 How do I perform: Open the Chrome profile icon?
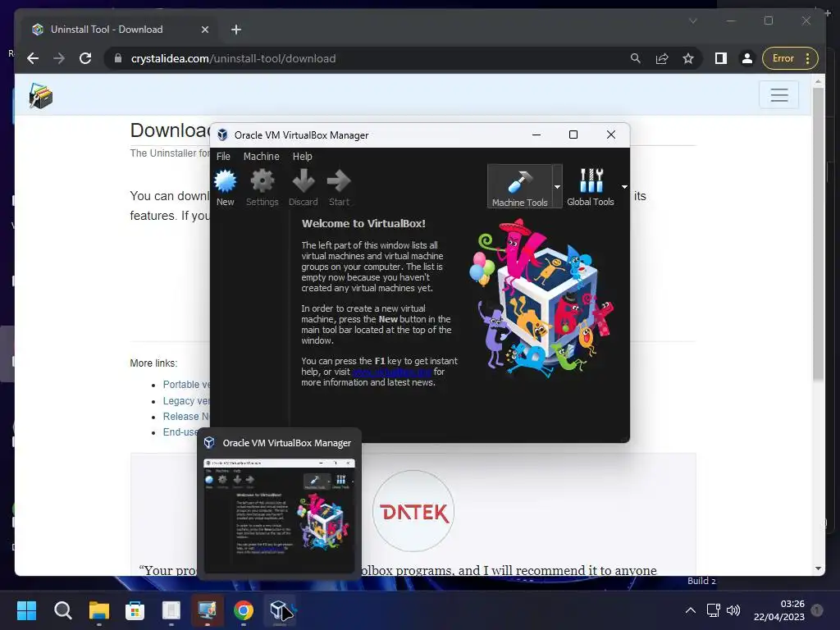click(x=746, y=58)
